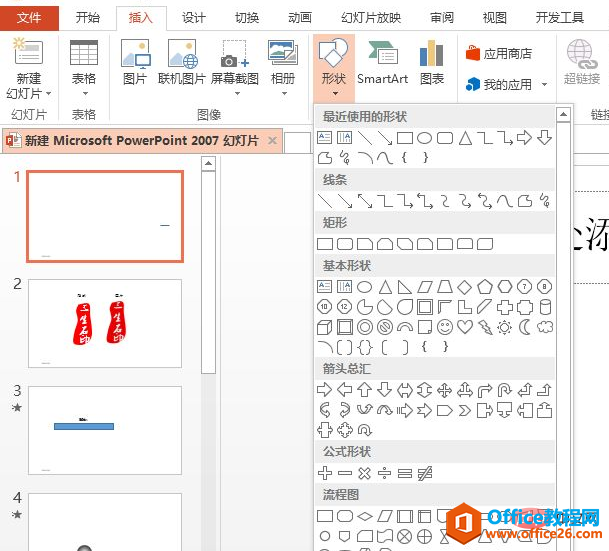Select the heart shape in Basic Shapes

click(465, 327)
